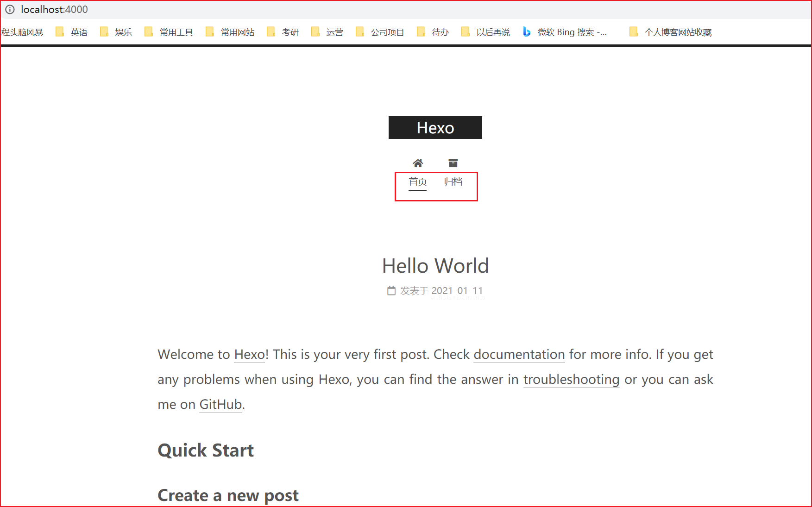Open the 以后再说 bookmark folder

[x=485, y=32]
